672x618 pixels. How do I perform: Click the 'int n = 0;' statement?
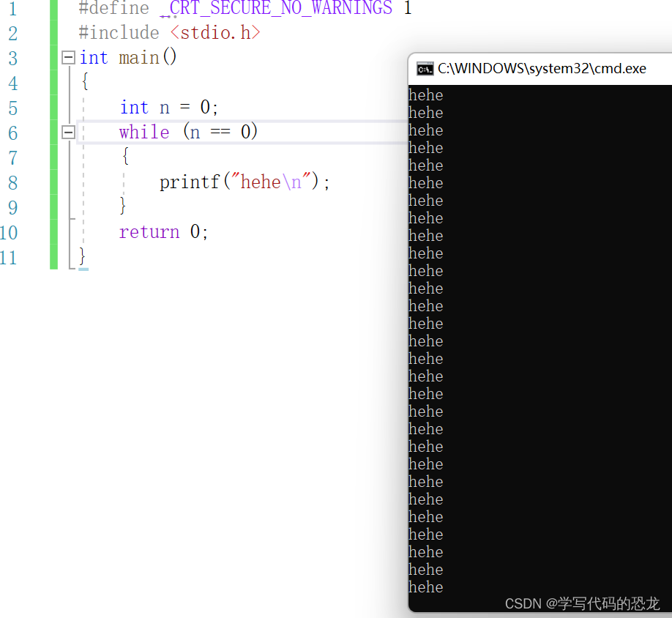(x=169, y=107)
